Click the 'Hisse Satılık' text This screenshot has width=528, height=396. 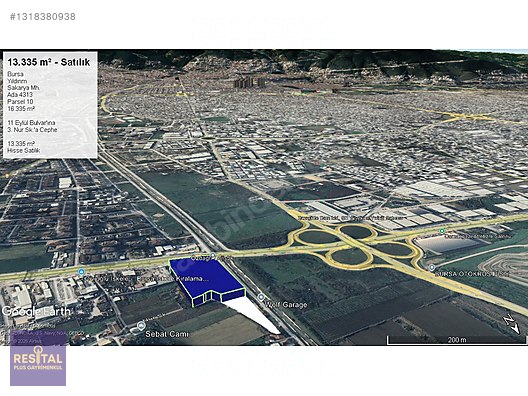[x=24, y=151]
